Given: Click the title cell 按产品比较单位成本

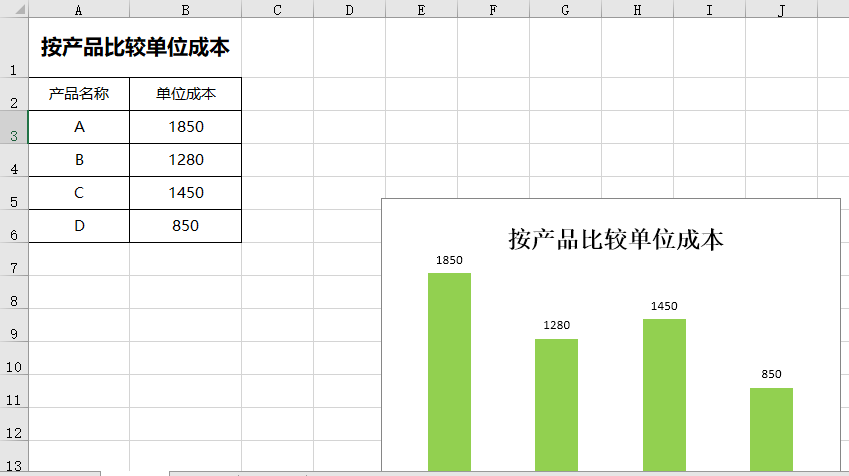Looking at the screenshot, I should pyautogui.click(x=135, y=47).
